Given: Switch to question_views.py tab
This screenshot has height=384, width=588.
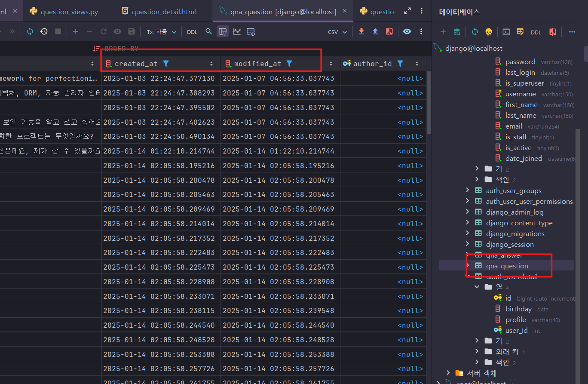Looking at the screenshot, I should pos(64,12).
